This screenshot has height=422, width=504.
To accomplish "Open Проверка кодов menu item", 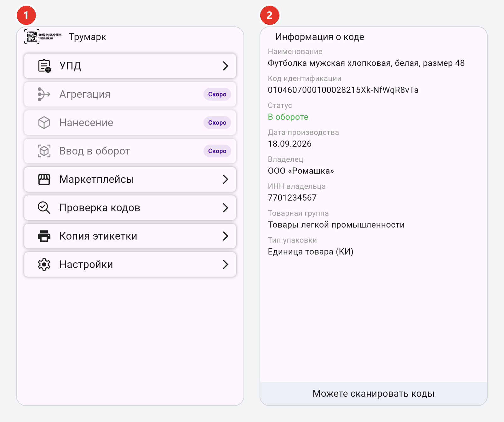I will tap(130, 208).
